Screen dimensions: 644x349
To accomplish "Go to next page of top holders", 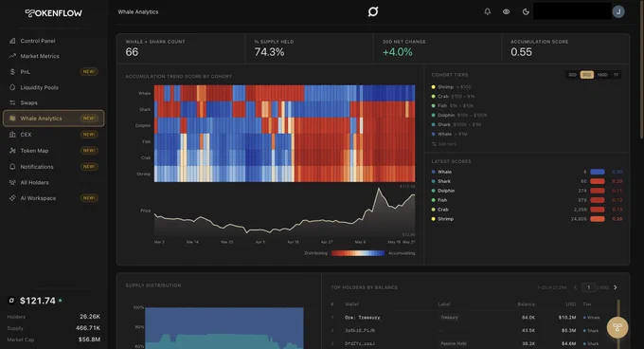I will coord(616,287).
